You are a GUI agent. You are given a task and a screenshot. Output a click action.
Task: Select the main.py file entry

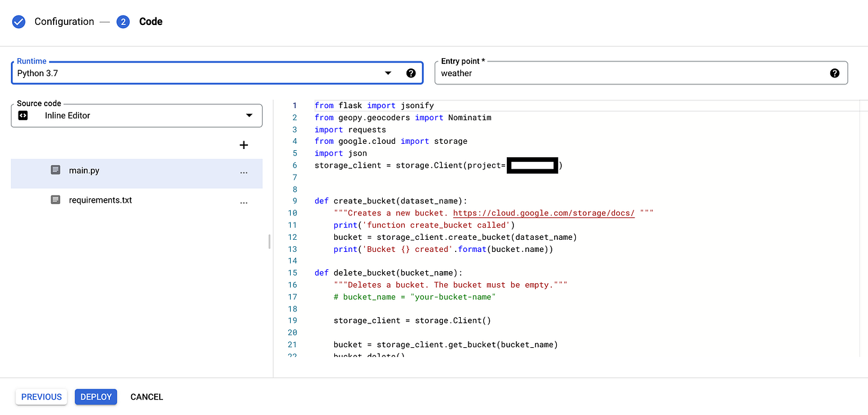(102, 170)
